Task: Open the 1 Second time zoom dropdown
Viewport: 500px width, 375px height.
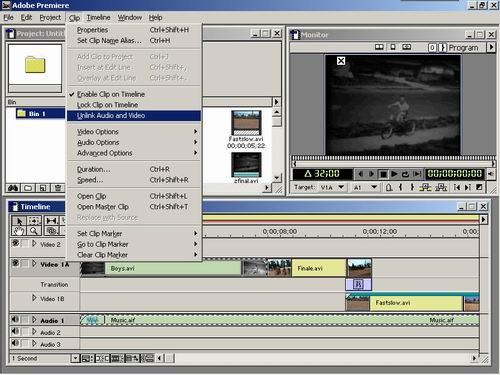Action: coord(75,358)
